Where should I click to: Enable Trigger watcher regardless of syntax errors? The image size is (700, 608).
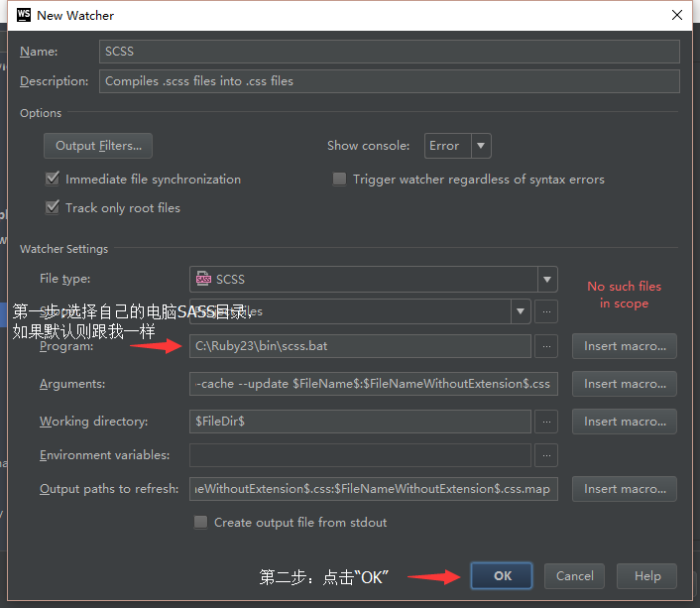coord(340,180)
